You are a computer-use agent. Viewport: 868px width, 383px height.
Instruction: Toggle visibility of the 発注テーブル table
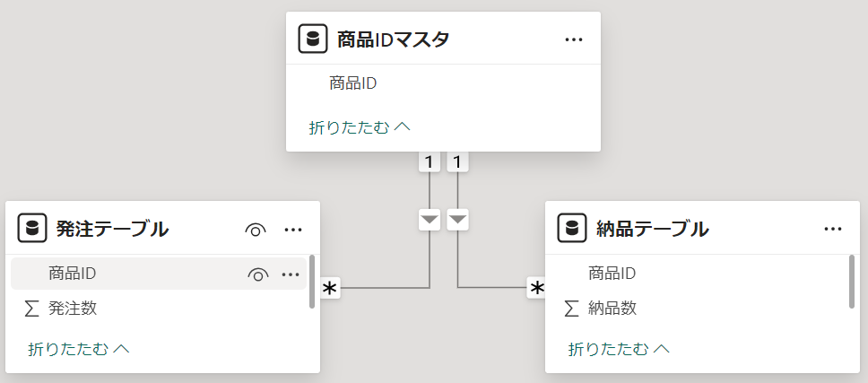(256, 230)
